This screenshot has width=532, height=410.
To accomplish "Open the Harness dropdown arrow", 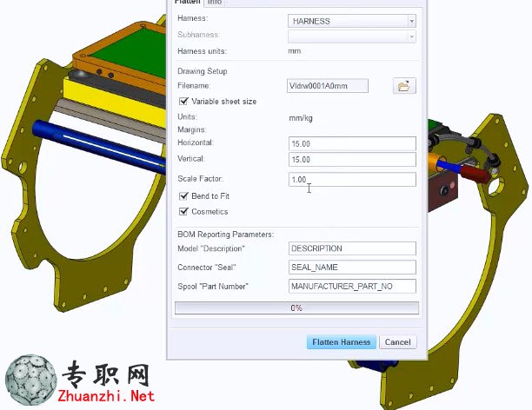I will [411, 21].
